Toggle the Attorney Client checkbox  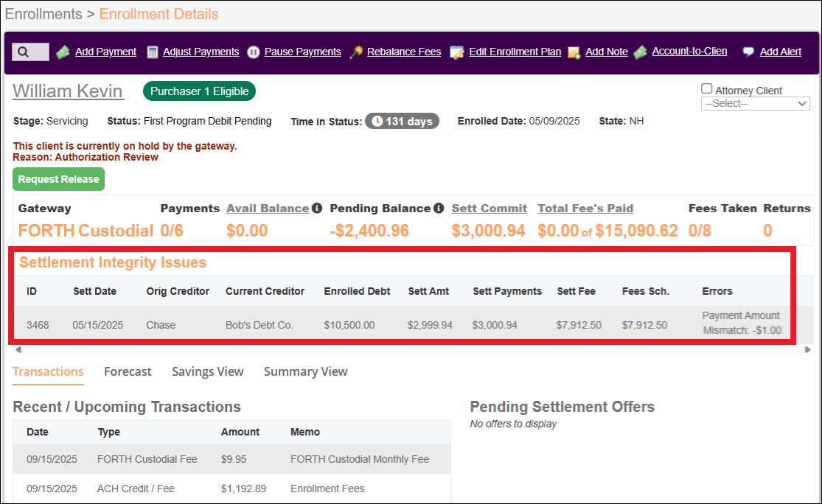707,88
